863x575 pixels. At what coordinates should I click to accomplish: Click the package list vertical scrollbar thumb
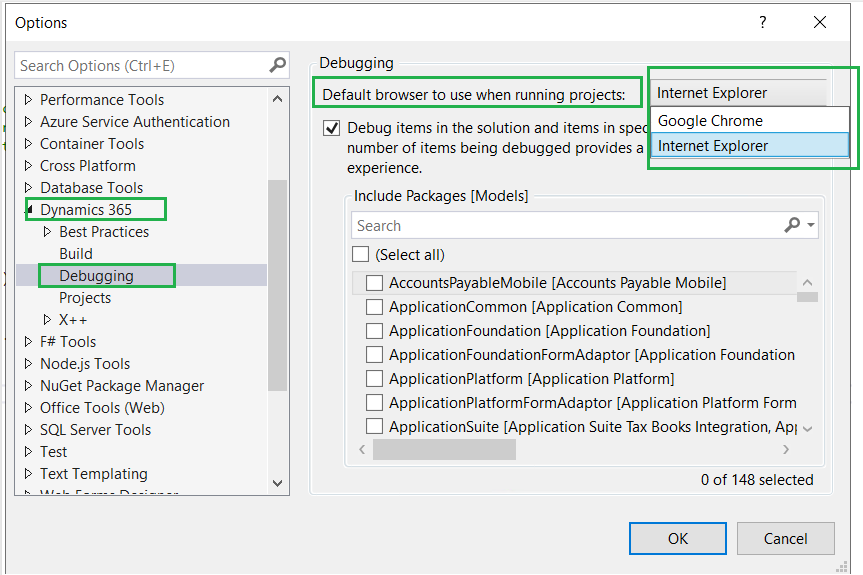[807, 297]
